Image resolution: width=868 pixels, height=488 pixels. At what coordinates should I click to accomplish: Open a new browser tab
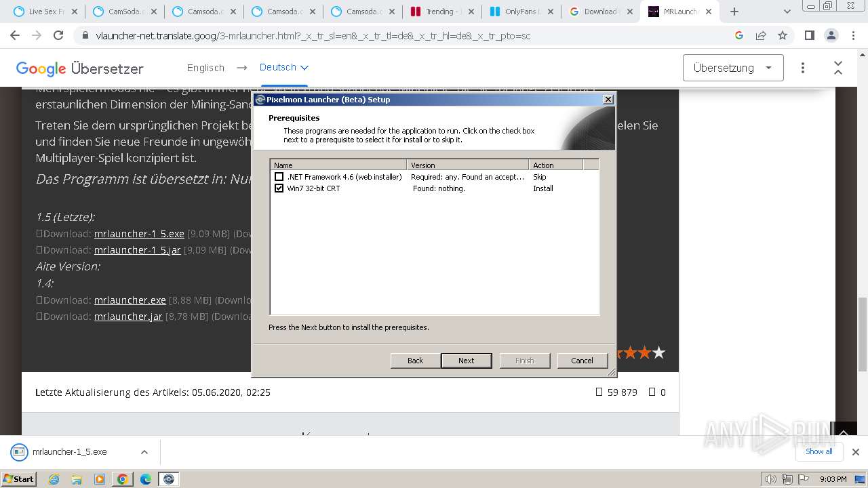tap(734, 12)
